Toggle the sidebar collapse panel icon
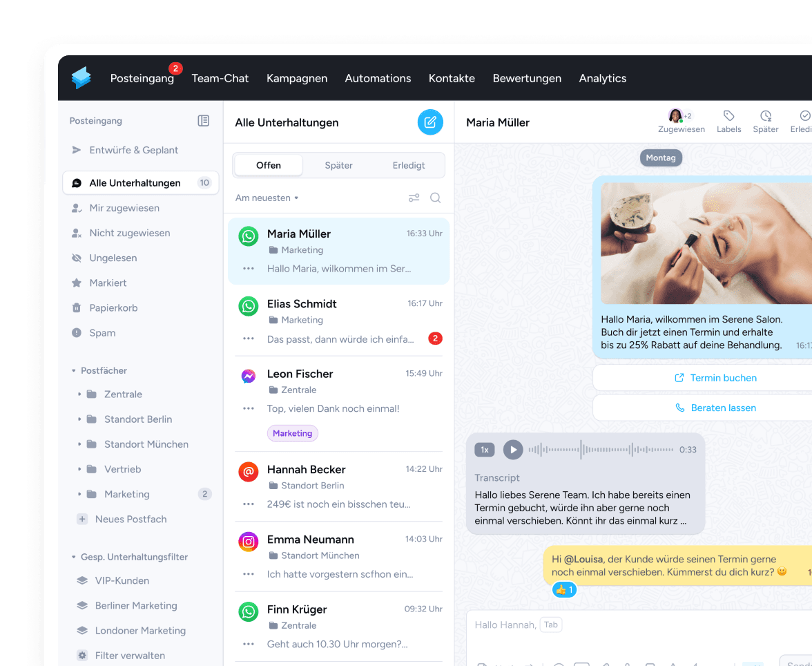Image resolution: width=812 pixels, height=666 pixels. [x=204, y=121]
